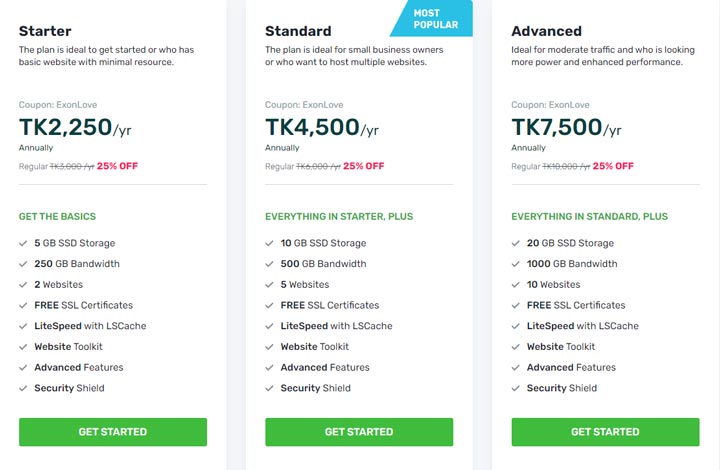720x470 pixels.
Task: Select the Starter plan heading
Action: 45,31
